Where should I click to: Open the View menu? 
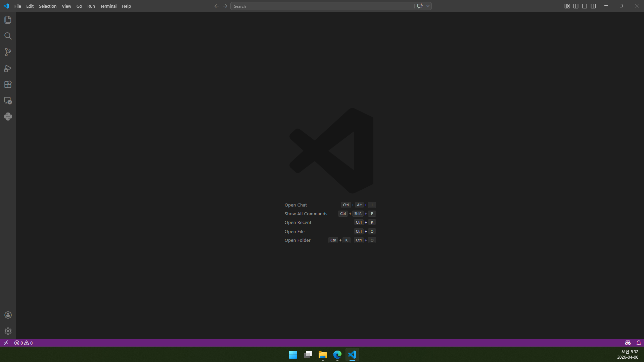(66, 6)
